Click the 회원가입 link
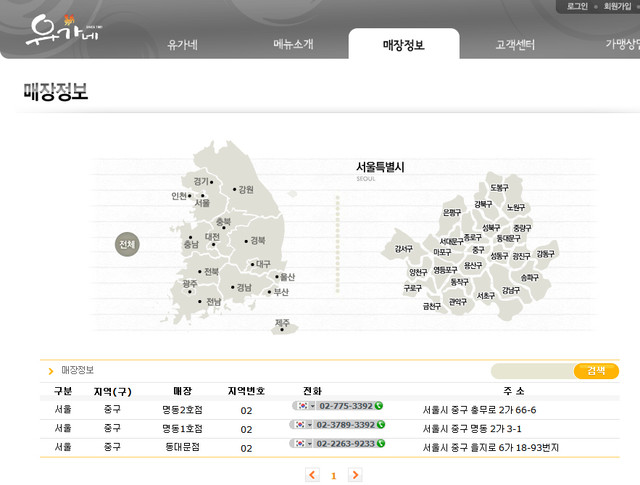 618,7
